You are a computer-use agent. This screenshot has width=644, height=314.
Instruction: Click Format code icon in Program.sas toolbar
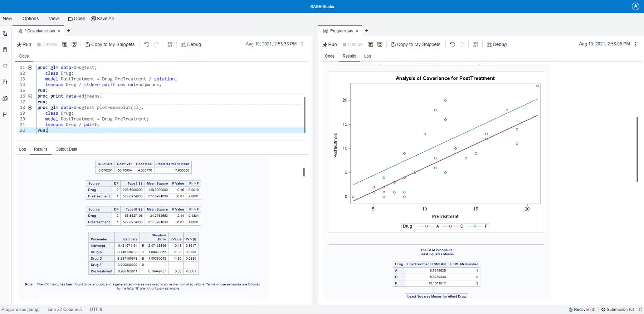475,44
